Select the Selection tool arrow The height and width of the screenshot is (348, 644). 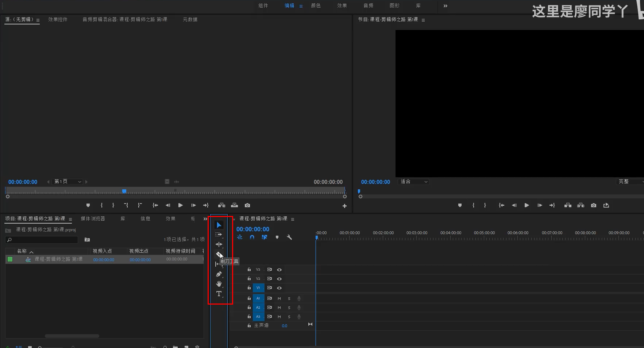[219, 225]
